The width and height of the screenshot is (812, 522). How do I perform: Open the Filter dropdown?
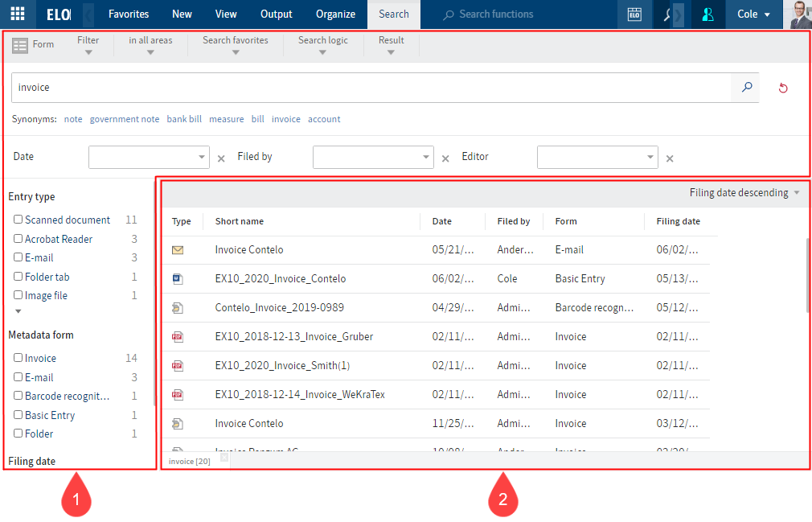[x=88, y=45]
